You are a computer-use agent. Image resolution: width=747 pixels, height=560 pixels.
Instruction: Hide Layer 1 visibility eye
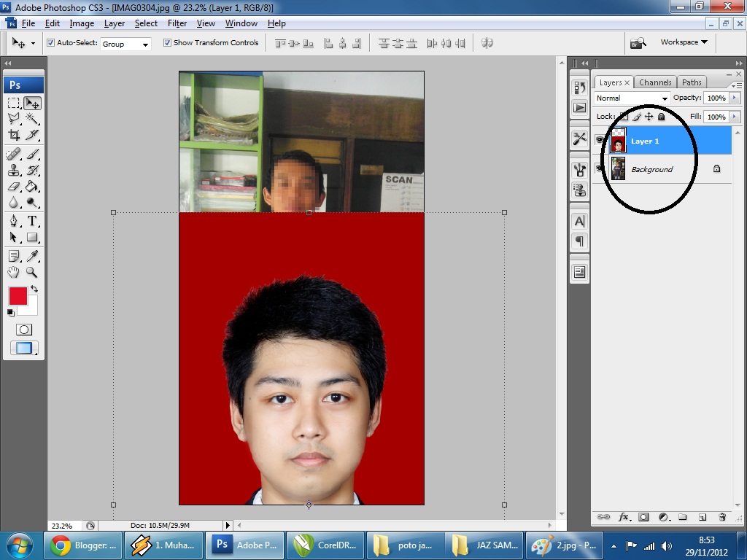coord(600,140)
